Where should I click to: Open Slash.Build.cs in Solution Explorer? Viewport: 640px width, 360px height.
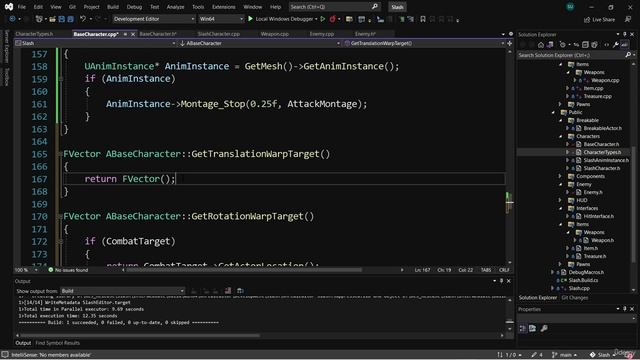pos(583,280)
